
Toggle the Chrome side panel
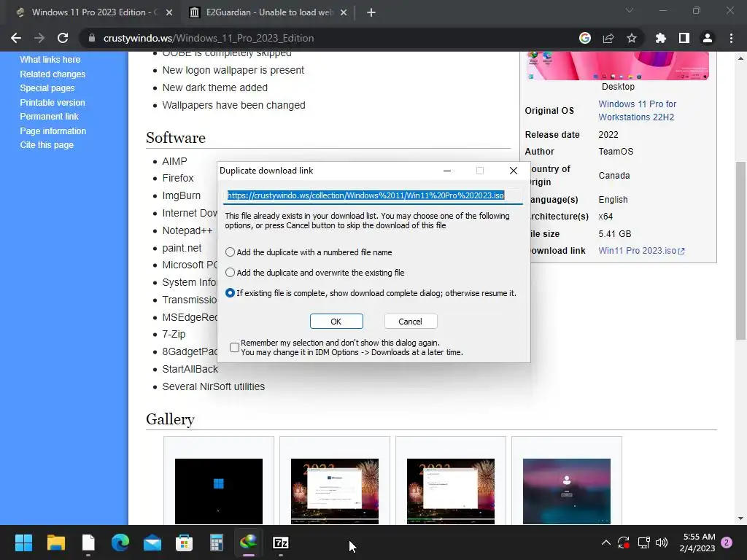[x=684, y=38]
